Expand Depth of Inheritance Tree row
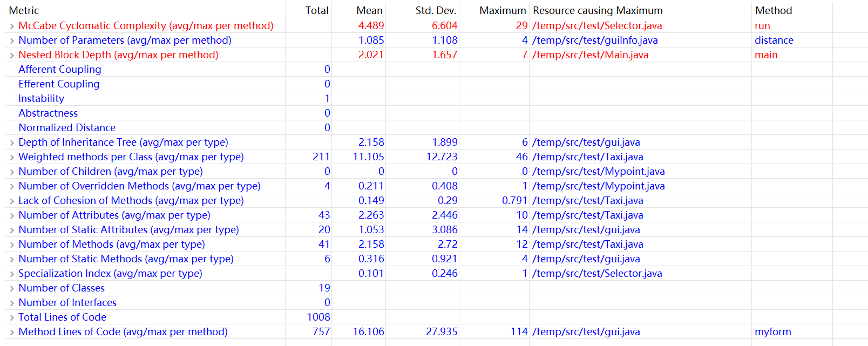The width and height of the screenshot is (868, 346). pyautogui.click(x=12, y=143)
